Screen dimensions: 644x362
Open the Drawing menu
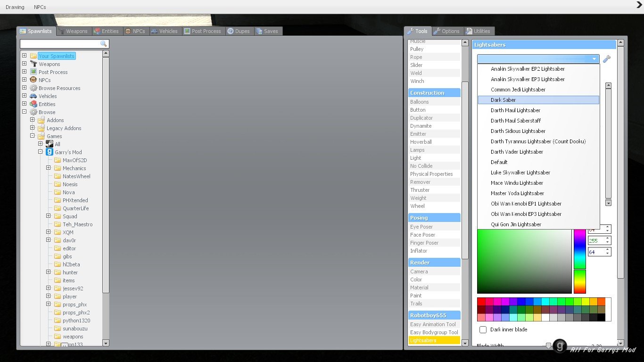tap(15, 7)
